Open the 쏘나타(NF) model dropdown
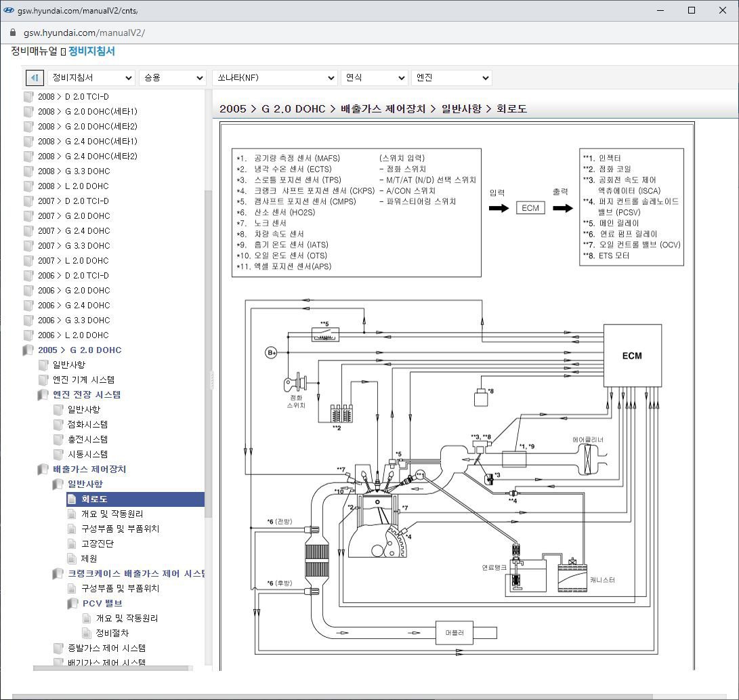Image resolution: width=739 pixels, height=700 pixels. click(x=275, y=78)
